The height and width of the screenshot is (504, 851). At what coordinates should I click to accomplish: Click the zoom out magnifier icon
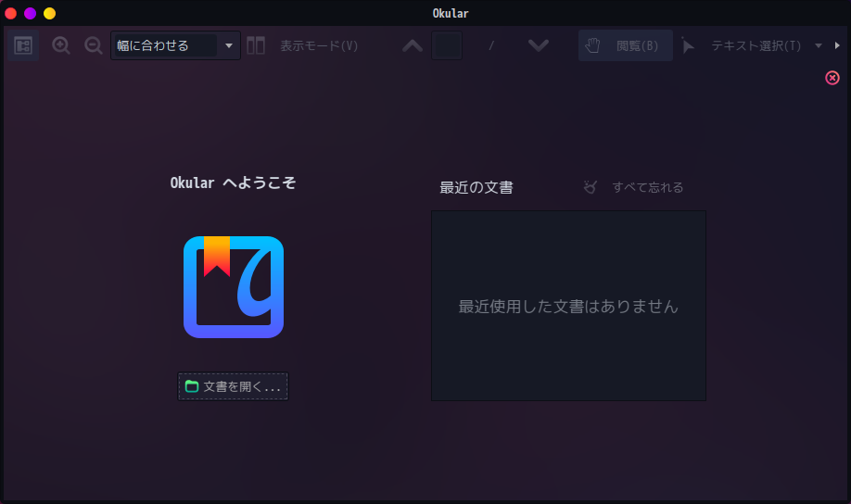(94, 45)
